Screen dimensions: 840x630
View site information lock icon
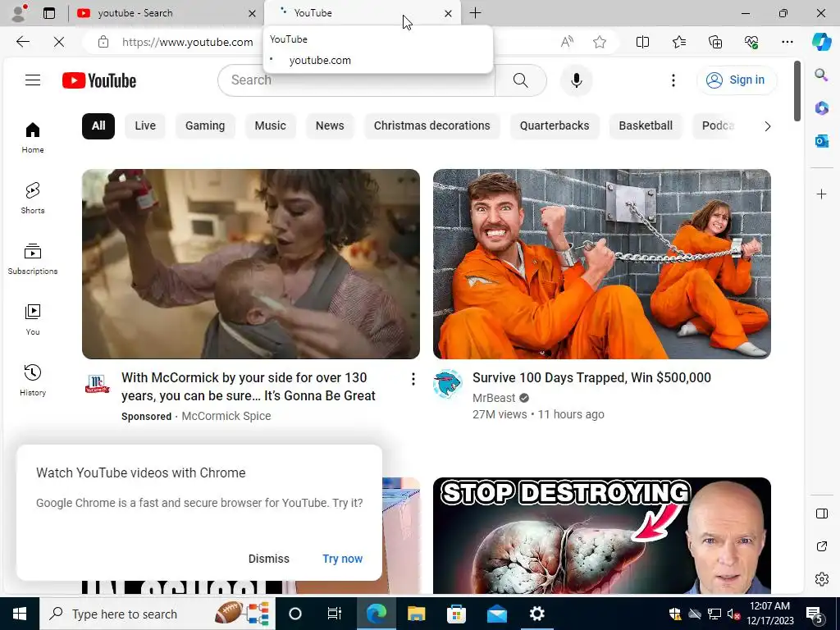point(103,42)
